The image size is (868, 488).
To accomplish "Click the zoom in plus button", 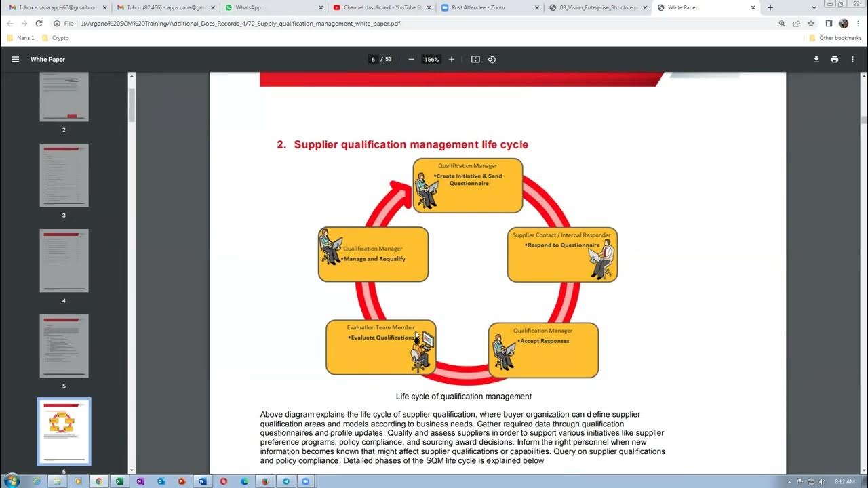I will coord(452,59).
